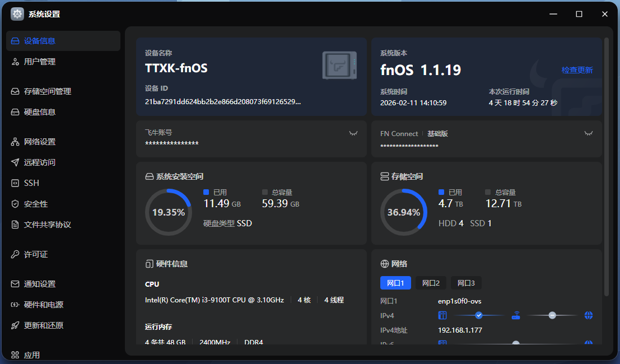Screen dimensions: 620x364
Task: Click the IPv4 address 192.168.1.177
Action: pyautogui.click(x=460, y=330)
